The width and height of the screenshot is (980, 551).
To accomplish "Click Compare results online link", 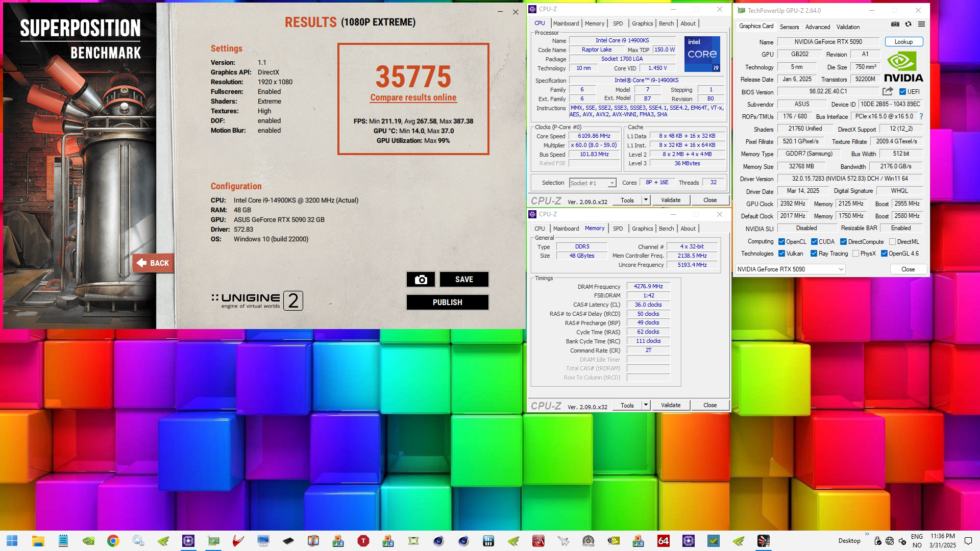I will coord(413,97).
